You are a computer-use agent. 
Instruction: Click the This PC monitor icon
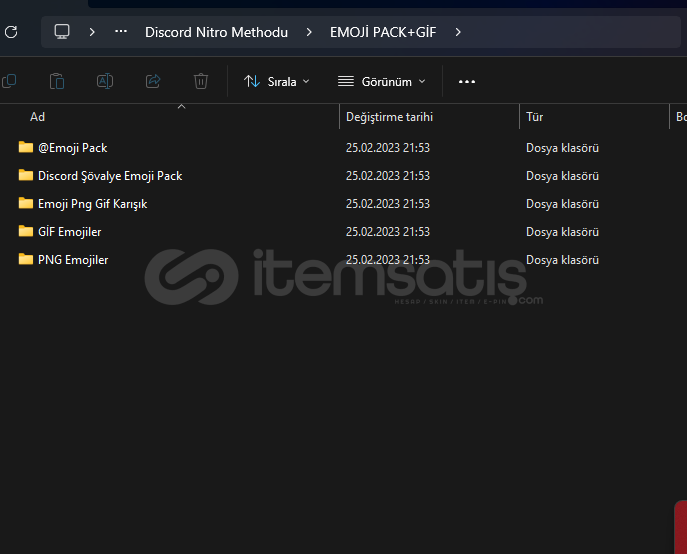click(62, 32)
